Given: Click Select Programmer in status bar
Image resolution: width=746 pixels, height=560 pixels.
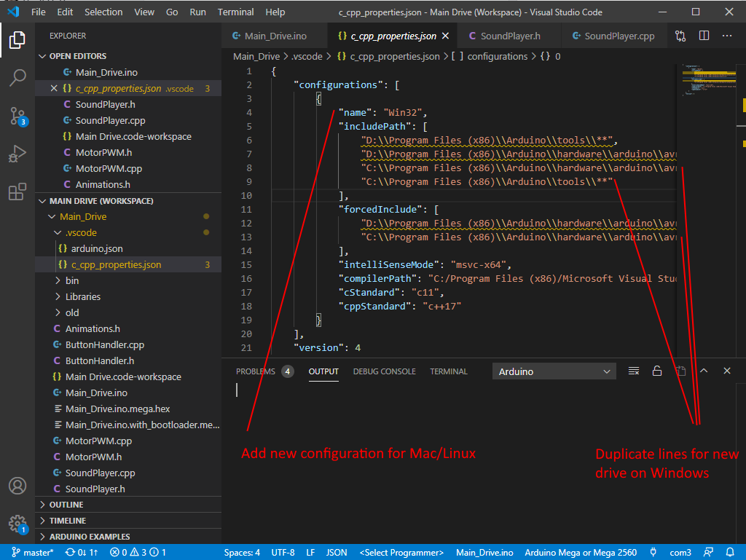Looking at the screenshot, I should coord(401,553).
